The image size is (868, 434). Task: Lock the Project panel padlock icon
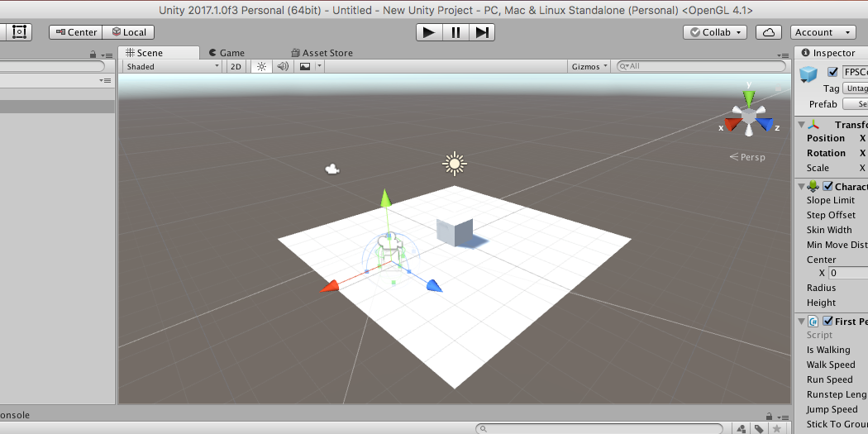click(x=769, y=417)
